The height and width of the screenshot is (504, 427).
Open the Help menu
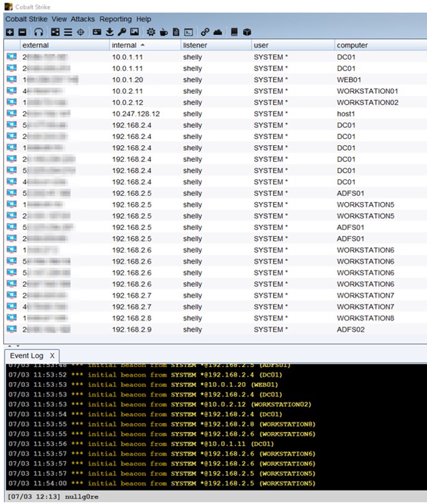point(143,19)
